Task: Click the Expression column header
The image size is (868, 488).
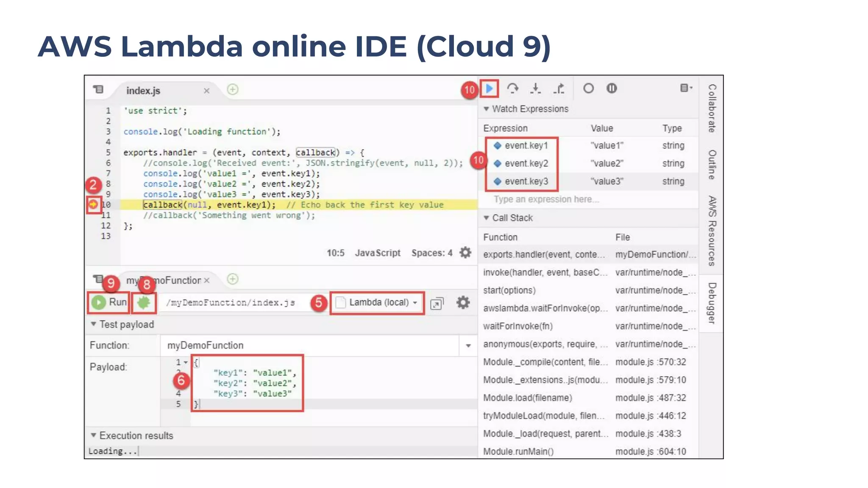Action: 505,128
